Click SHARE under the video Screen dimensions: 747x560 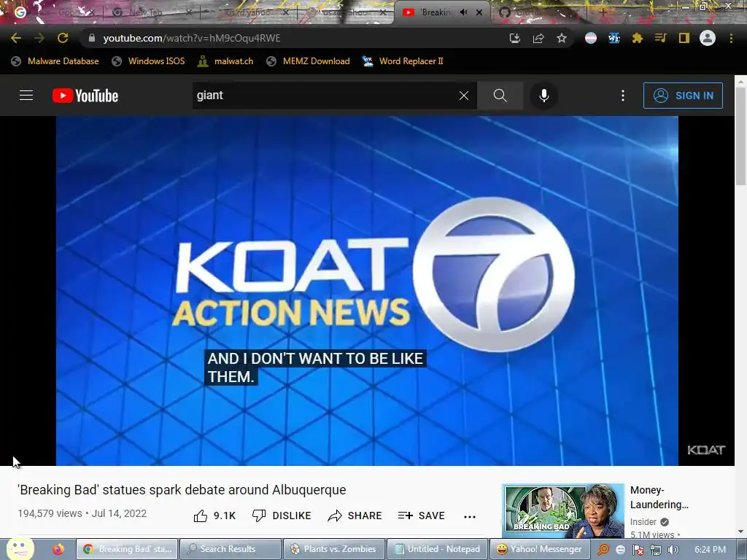tap(355, 516)
